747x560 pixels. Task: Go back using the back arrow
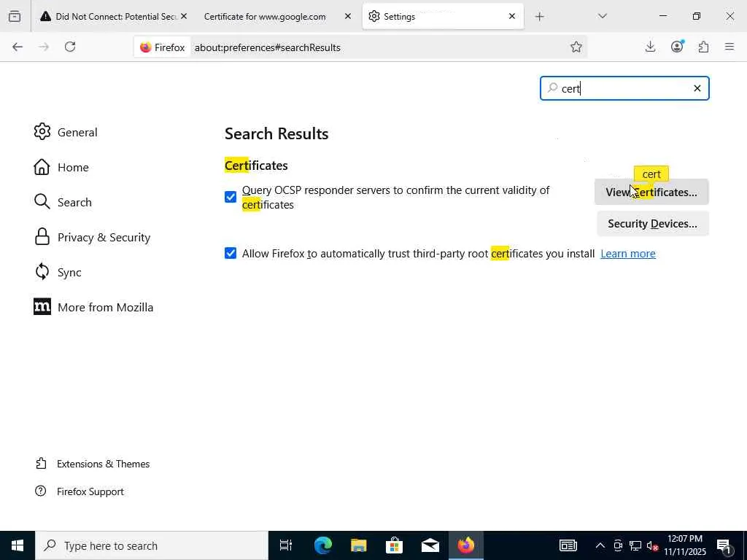[18, 47]
